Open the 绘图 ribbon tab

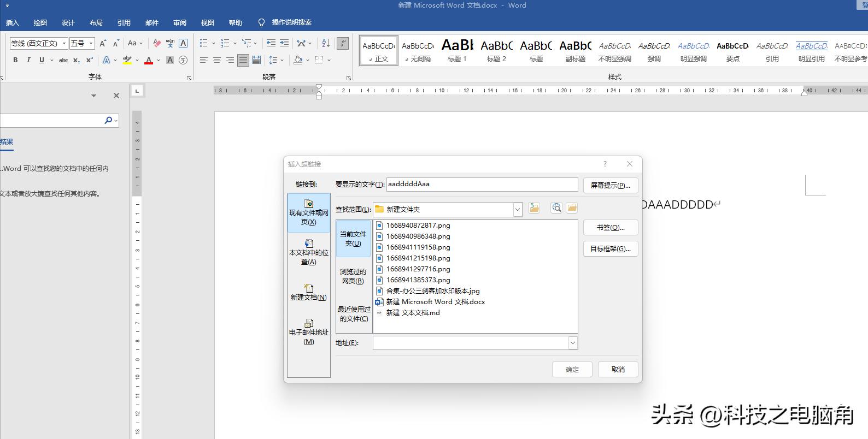click(40, 22)
